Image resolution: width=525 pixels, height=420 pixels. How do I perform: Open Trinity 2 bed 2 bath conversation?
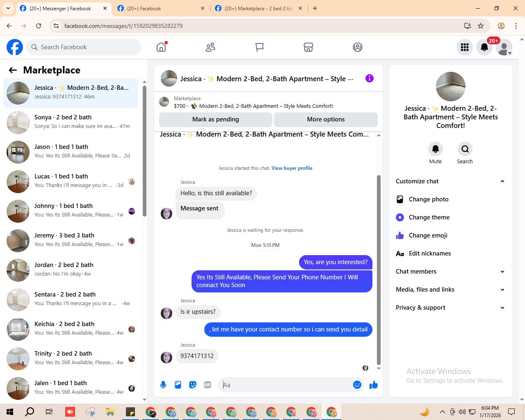pyautogui.click(x=71, y=359)
